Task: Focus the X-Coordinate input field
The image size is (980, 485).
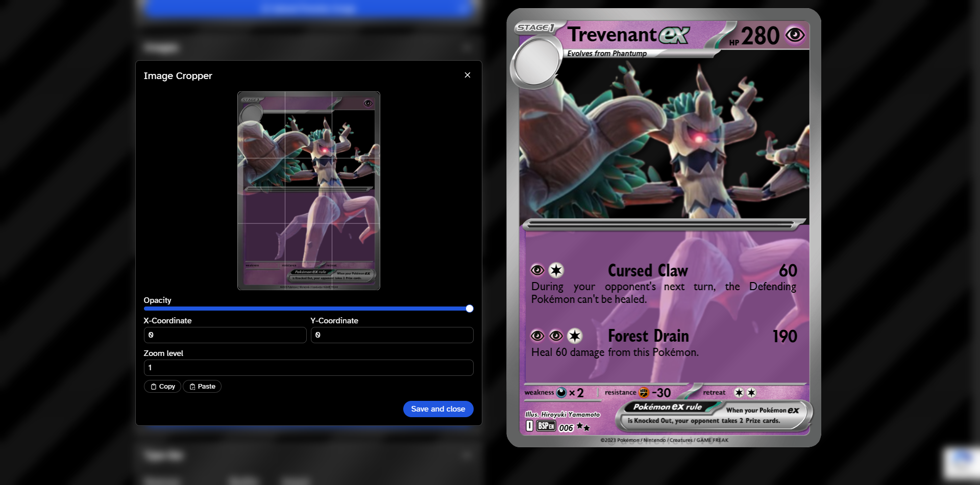Action: pyautogui.click(x=225, y=335)
